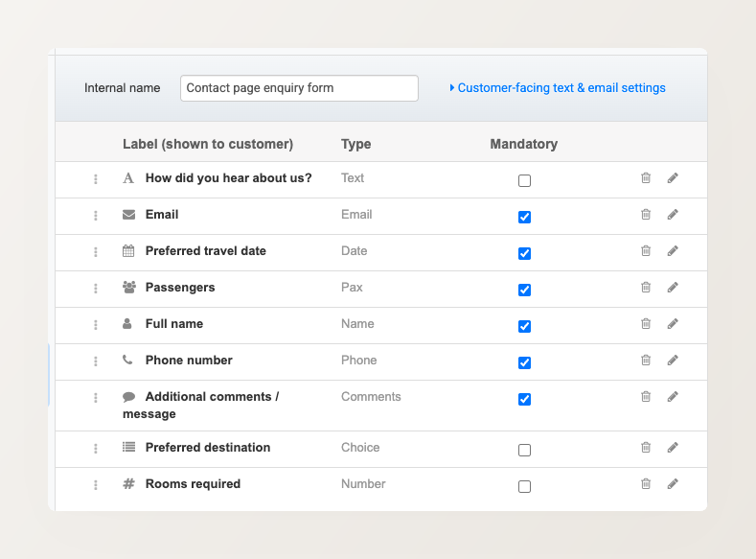Click the 'Label (shown to customer)' column header
The width and height of the screenshot is (756, 559).
(x=208, y=144)
